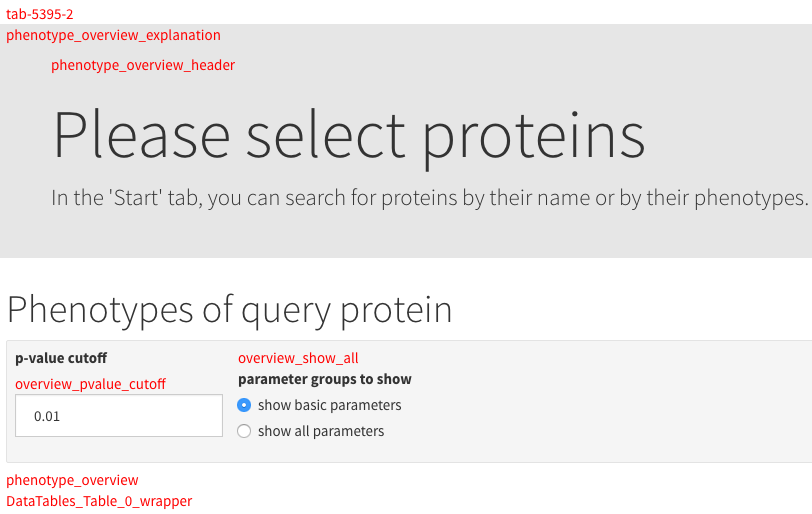Screen dimensions: 812x514
Task: Click the red phenotype_overview_header label
Action: [x=143, y=65]
